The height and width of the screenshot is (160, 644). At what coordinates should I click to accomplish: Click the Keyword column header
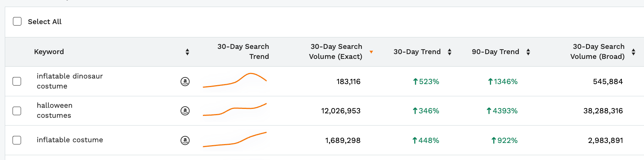49,52
